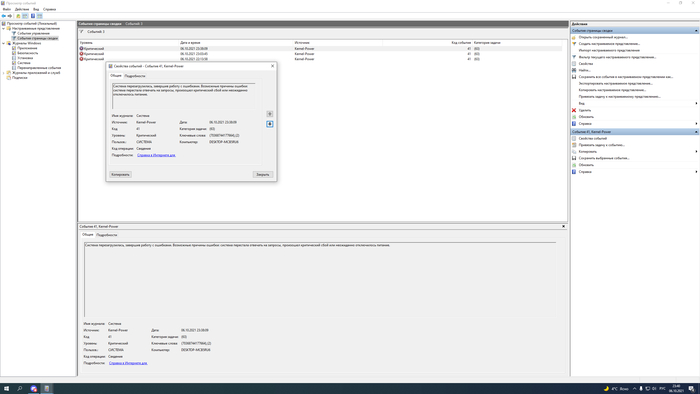Toggle the console tree toolbar icon

(x=25, y=16)
